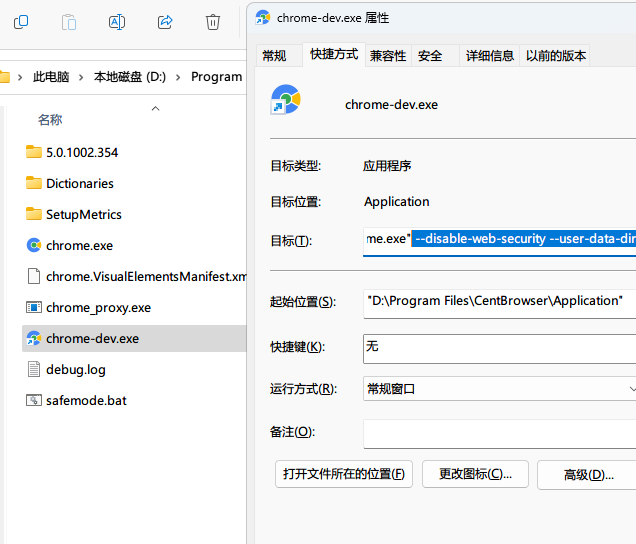Click the Application target location value

pyautogui.click(x=397, y=202)
